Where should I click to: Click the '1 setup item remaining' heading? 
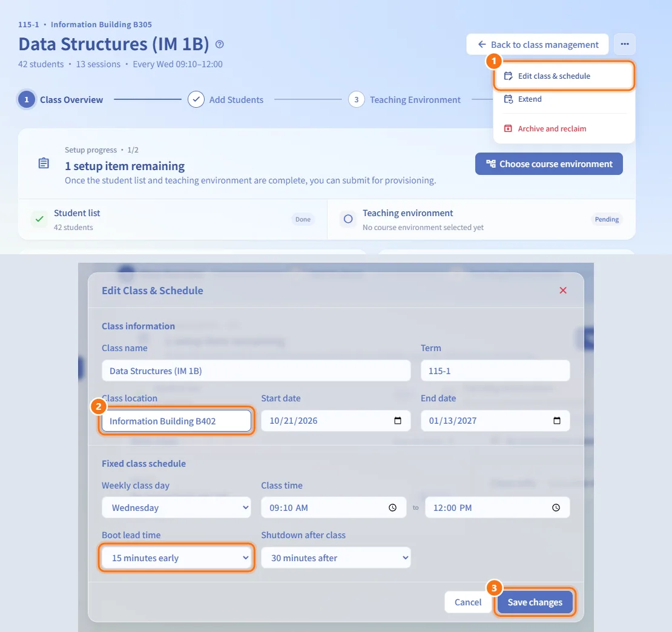click(x=125, y=166)
